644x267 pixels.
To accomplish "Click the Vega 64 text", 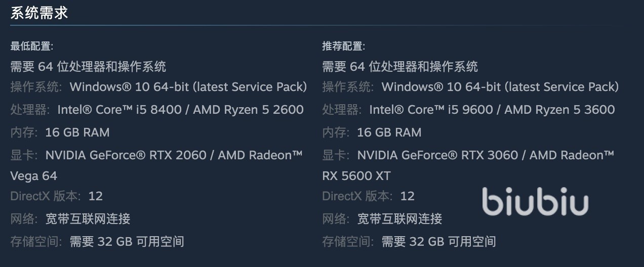I will 33,176.
